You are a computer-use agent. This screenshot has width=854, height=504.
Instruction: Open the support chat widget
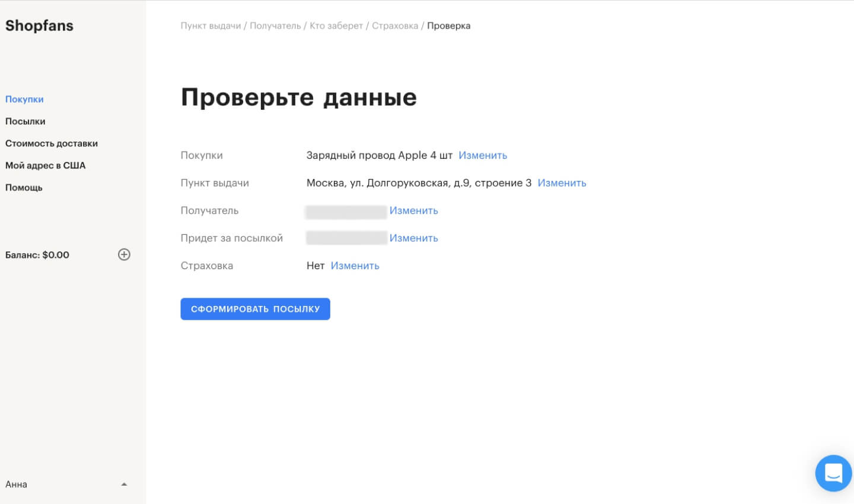833,473
